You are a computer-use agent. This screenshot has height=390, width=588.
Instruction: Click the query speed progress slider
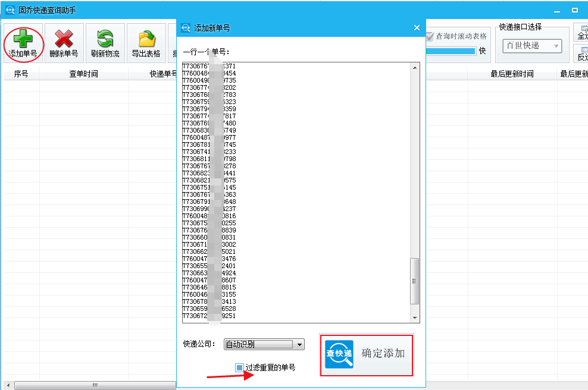point(451,51)
